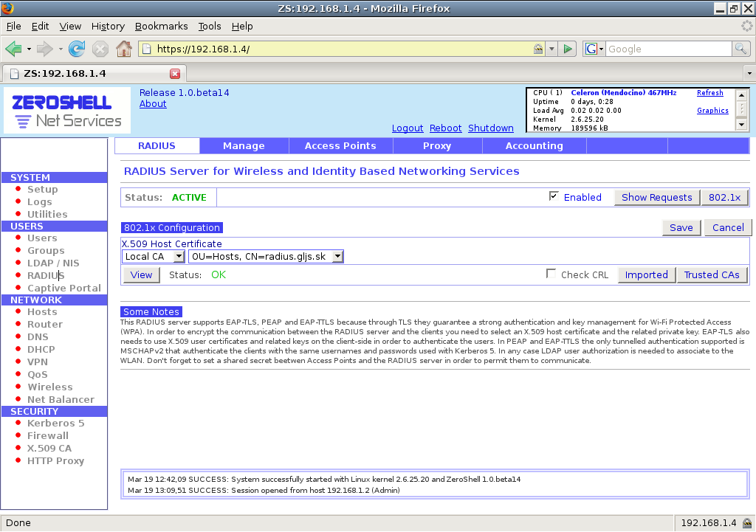Image resolution: width=756 pixels, height=532 pixels.
Task: Switch to the Manage tab
Action: click(244, 146)
